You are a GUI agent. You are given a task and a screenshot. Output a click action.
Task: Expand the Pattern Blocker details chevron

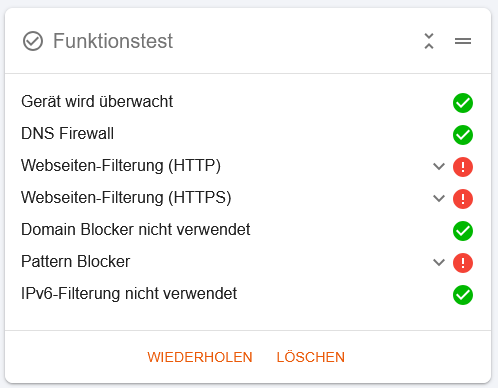(439, 262)
